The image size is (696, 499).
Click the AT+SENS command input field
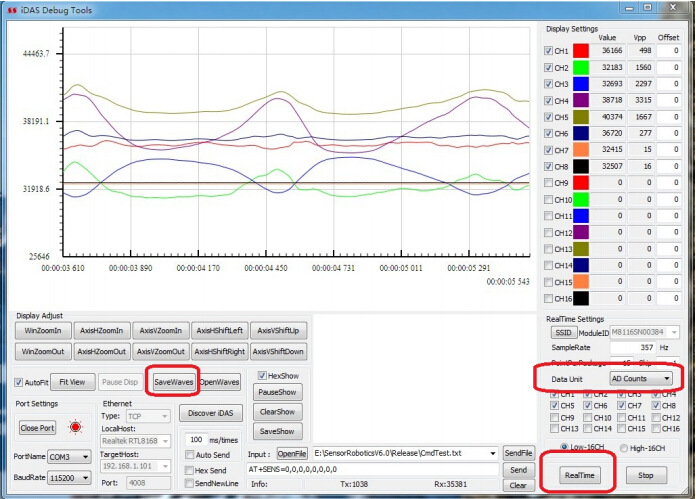pyautogui.click(x=370, y=469)
